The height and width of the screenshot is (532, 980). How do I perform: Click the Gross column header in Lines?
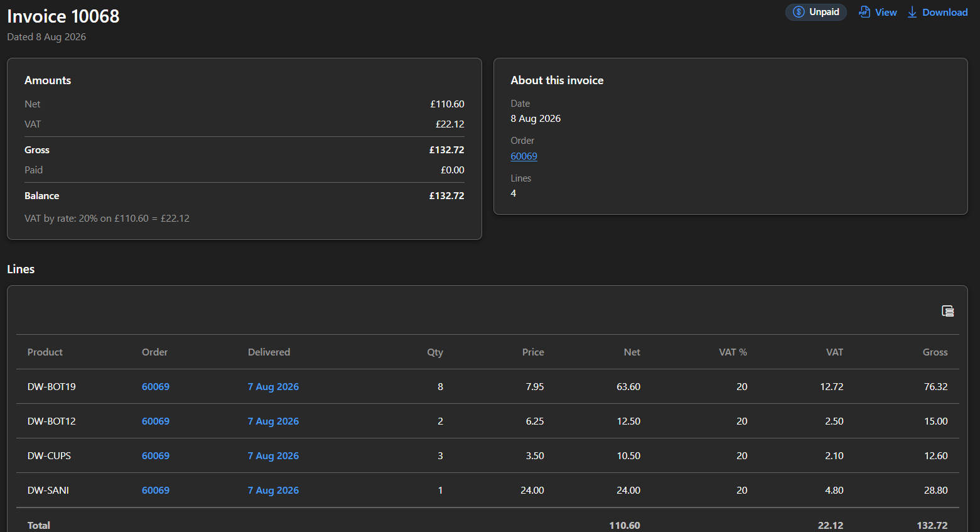(x=935, y=352)
